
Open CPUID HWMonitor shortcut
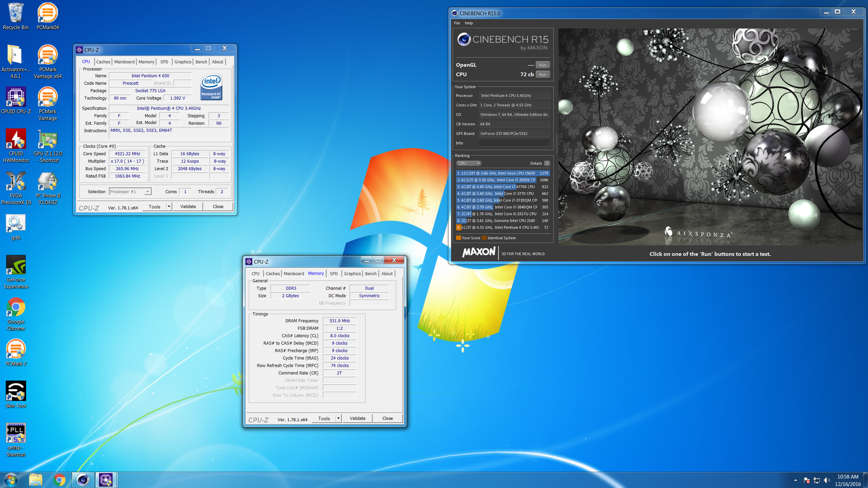point(16,146)
